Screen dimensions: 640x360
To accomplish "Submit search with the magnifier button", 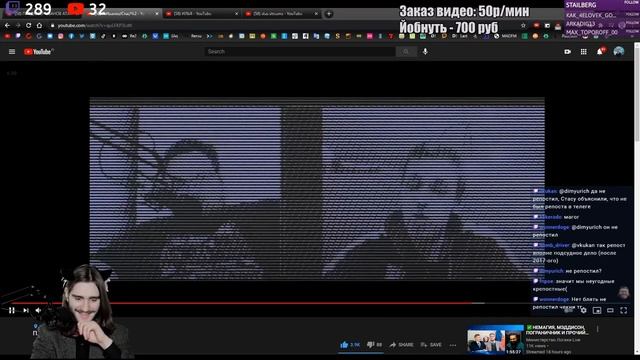I will [x=406, y=51].
